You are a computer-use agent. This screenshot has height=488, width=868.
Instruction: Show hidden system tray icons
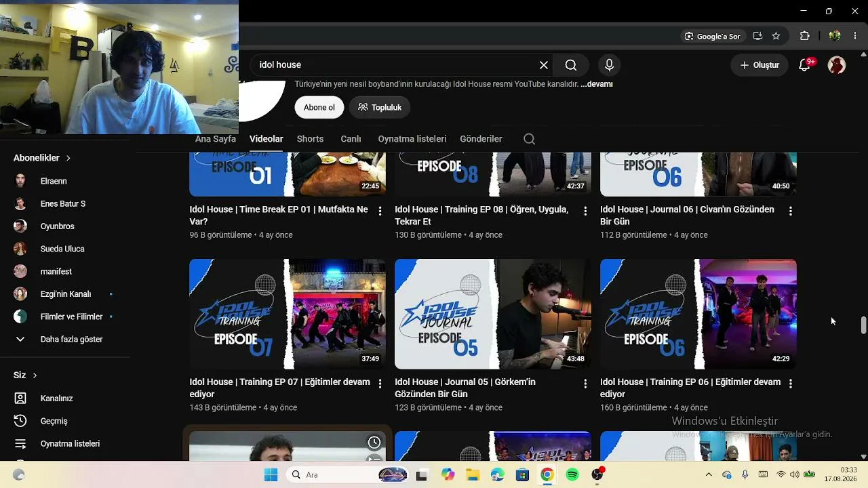(709, 474)
